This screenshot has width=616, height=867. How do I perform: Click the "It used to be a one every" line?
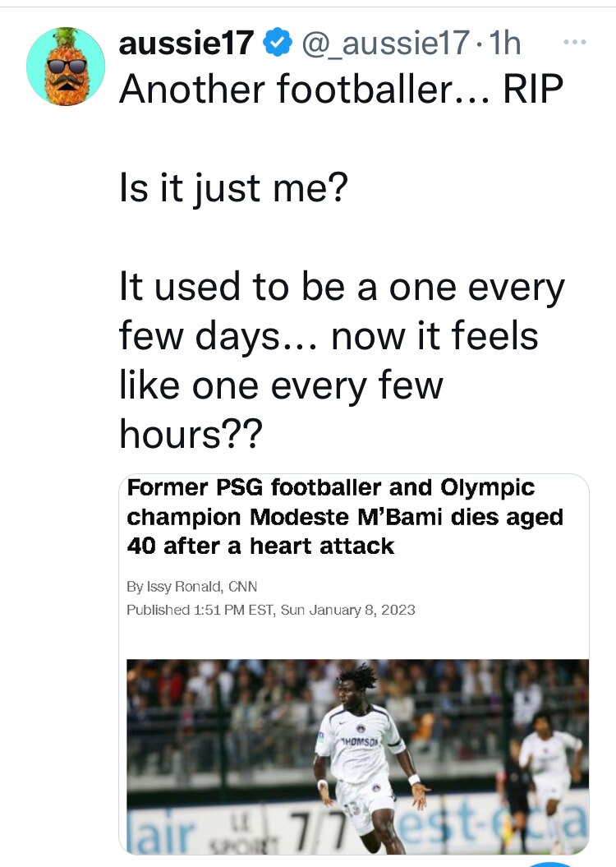pyautogui.click(x=342, y=289)
